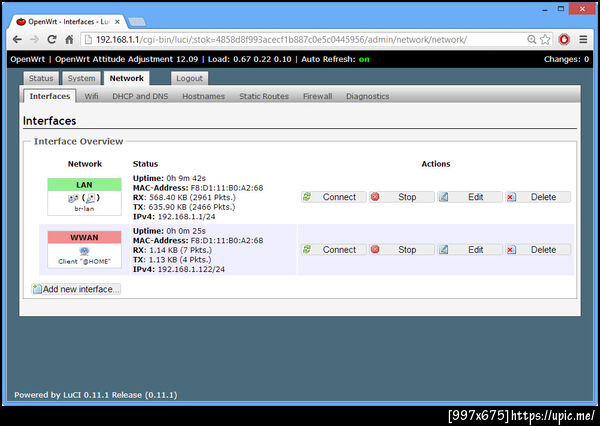Screen dimensions: 600x426
Task: Reload the page with the refresh icon
Action: click(52, 39)
